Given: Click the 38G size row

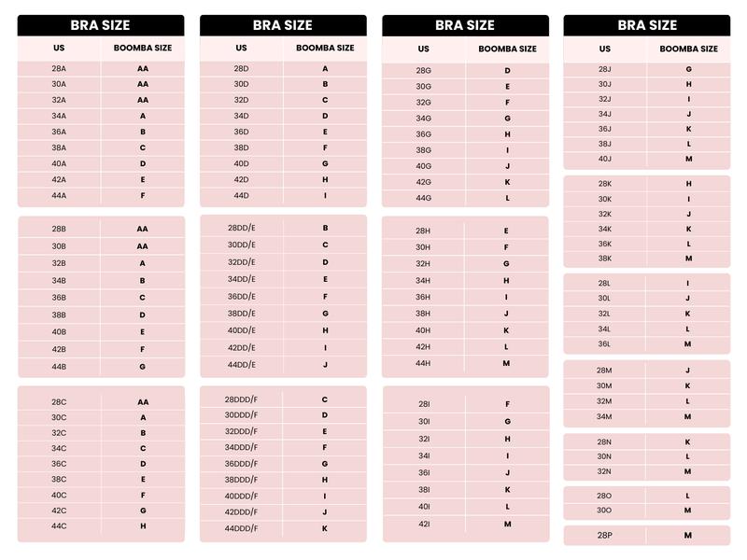Looking at the screenshot, I should [x=465, y=150].
